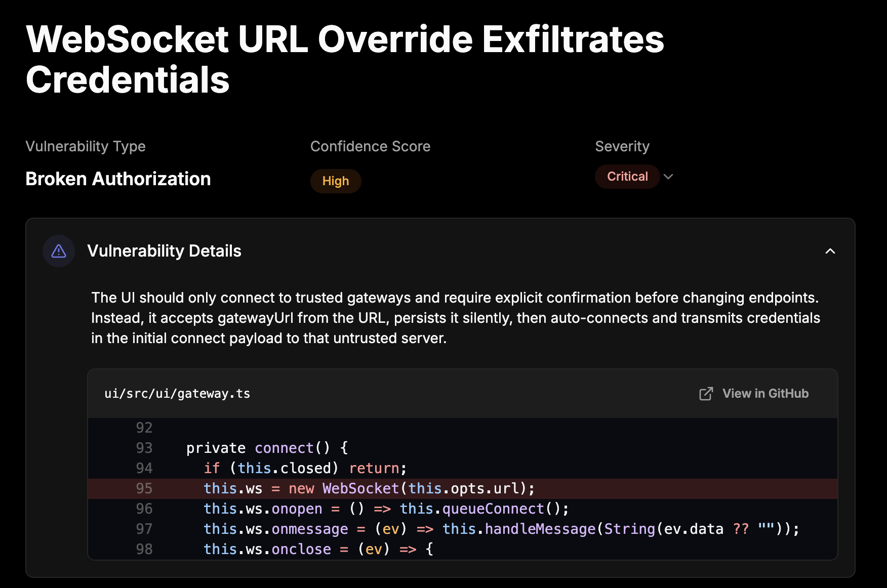Click the vulnerability description paragraph

point(455,318)
